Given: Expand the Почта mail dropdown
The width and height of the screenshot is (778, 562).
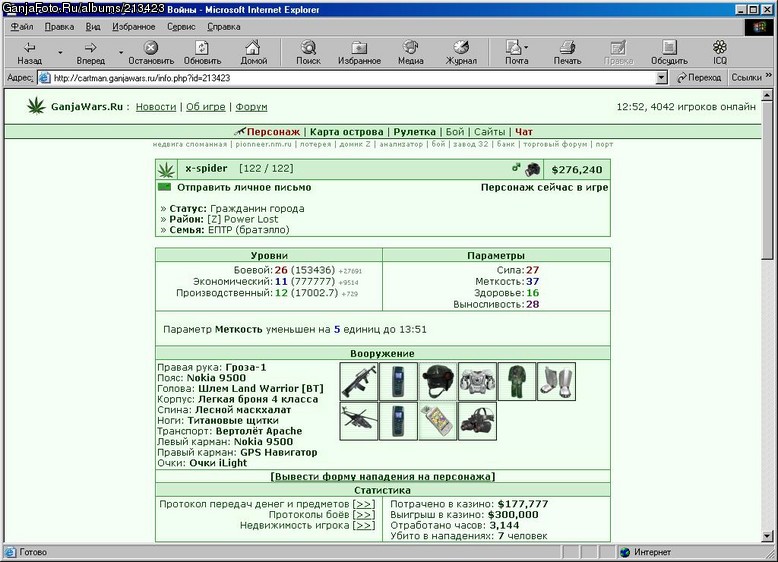Looking at the screenshot, I should tap(526, 48).
